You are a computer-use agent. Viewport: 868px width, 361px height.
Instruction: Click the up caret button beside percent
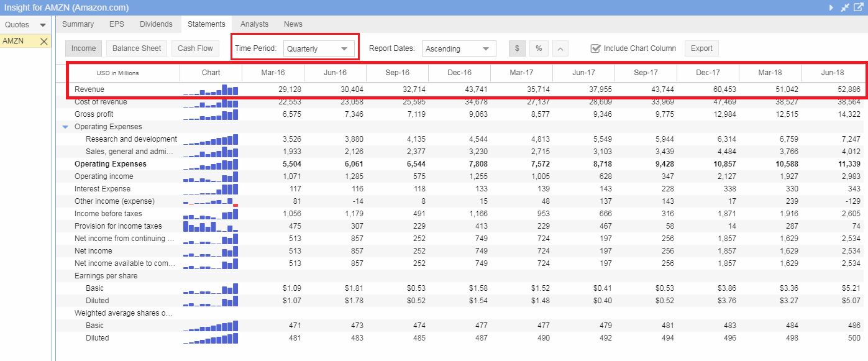560,48
